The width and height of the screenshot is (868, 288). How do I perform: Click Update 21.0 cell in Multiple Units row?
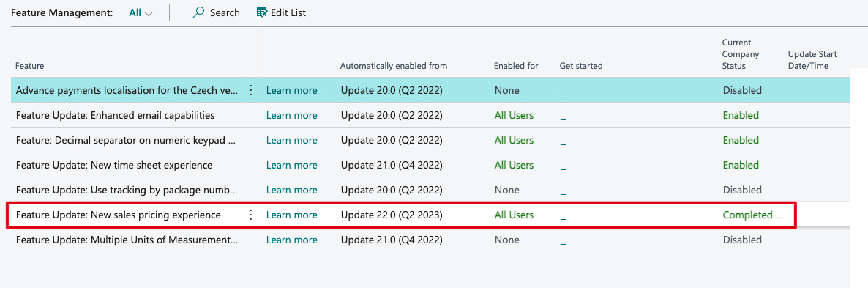click(392, 240)
